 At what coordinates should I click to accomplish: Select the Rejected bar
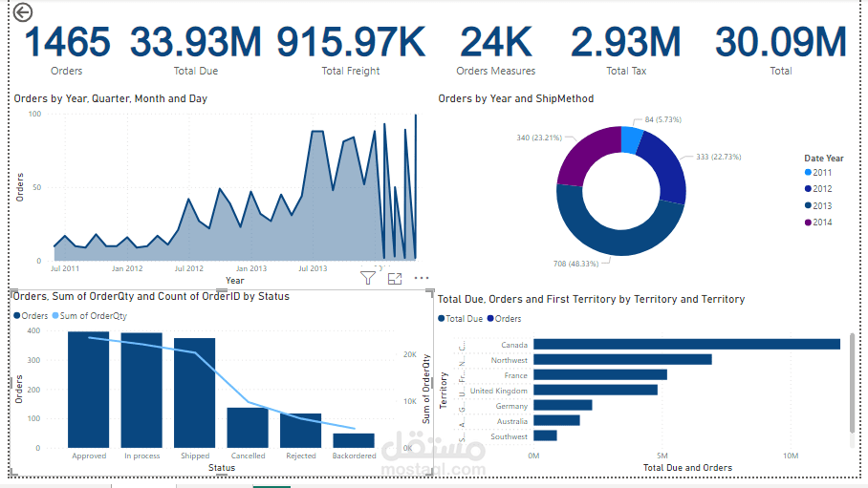pyautogui.click(x=300, y=431)
